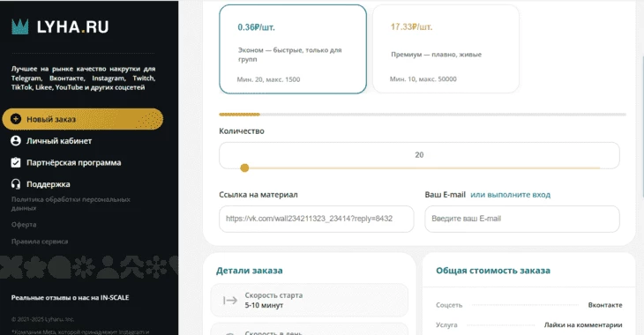Image resolution: width=644 pixels, height=335 pixels.
Task: Click the clipboard icon next to Партнёрская программа
Action: pos(16,162)
